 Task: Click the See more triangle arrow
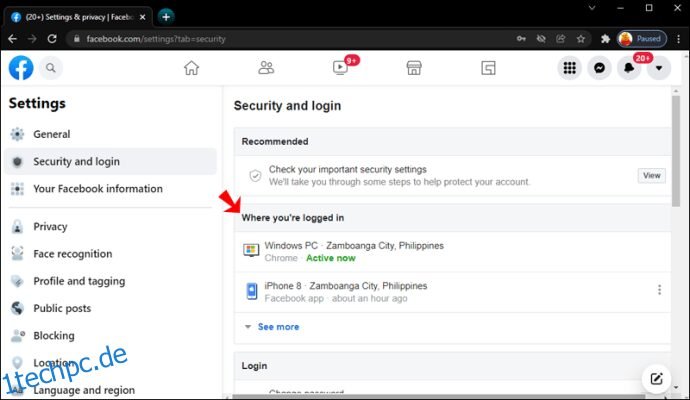[x=248, y=327]
